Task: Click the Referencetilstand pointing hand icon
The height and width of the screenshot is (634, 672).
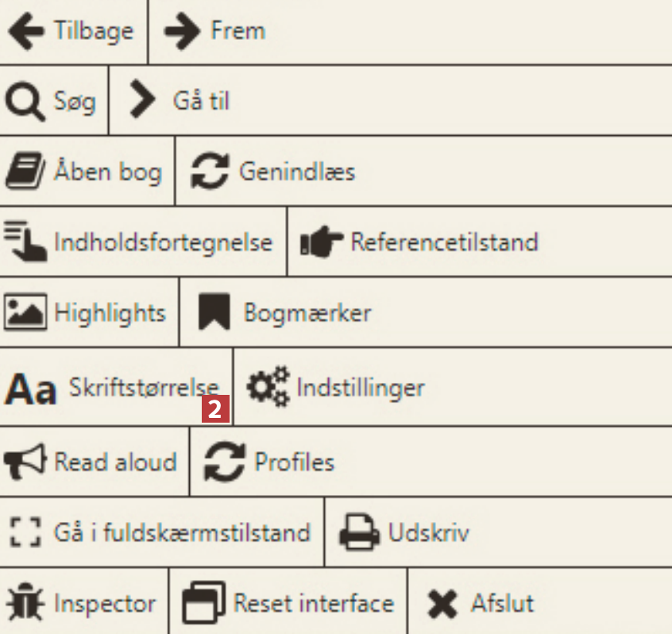Action: 322,242
